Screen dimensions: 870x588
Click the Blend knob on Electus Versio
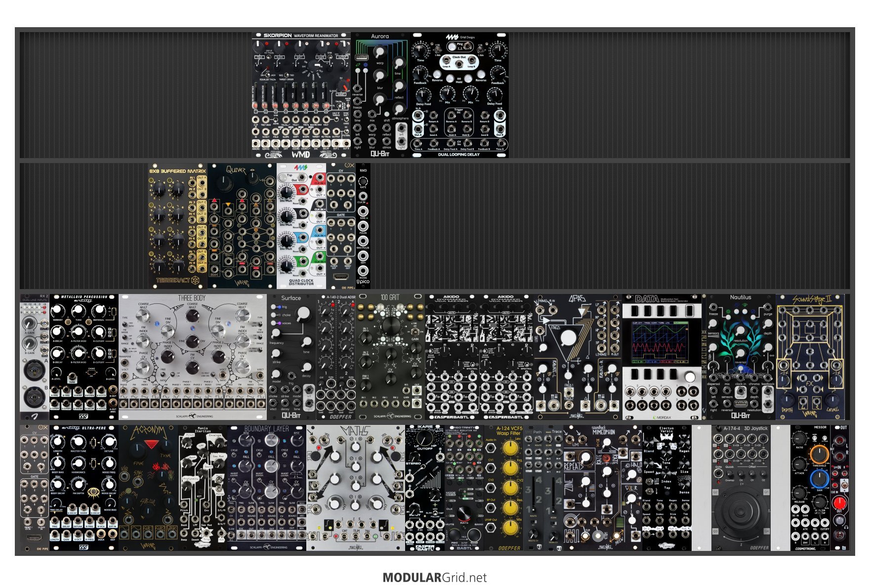648,443
